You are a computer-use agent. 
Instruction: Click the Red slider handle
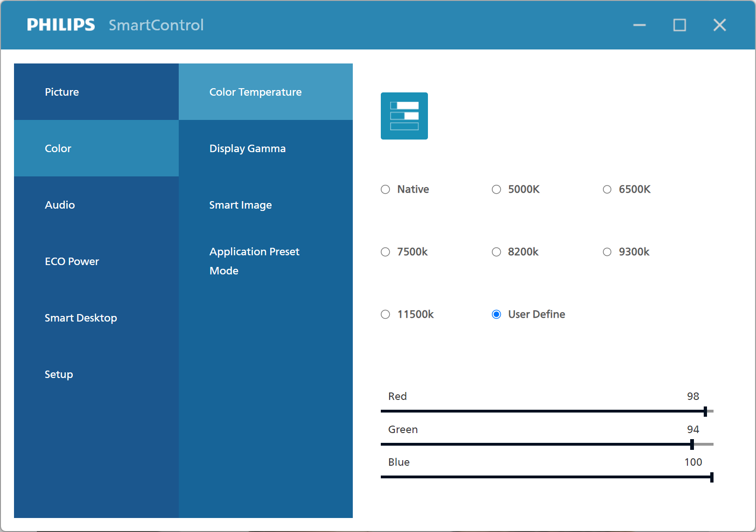tap(705, 411)
